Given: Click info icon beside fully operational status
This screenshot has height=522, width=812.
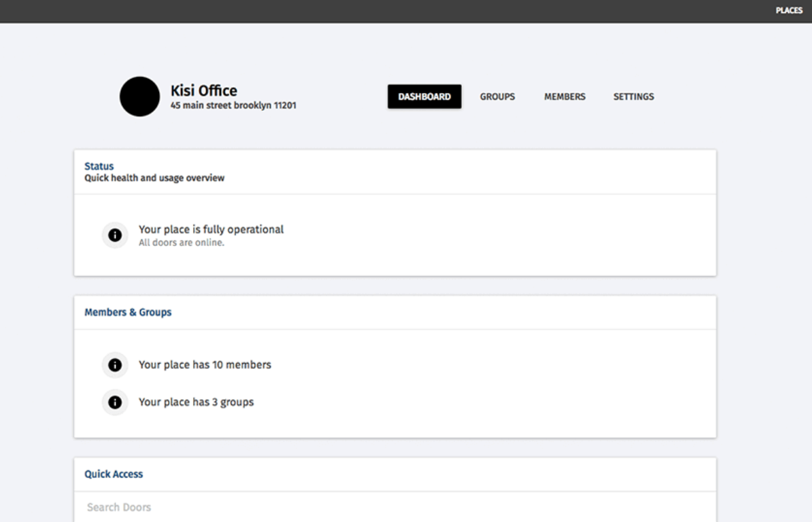Looking at the screenshot, I should (x=115, y=235).
